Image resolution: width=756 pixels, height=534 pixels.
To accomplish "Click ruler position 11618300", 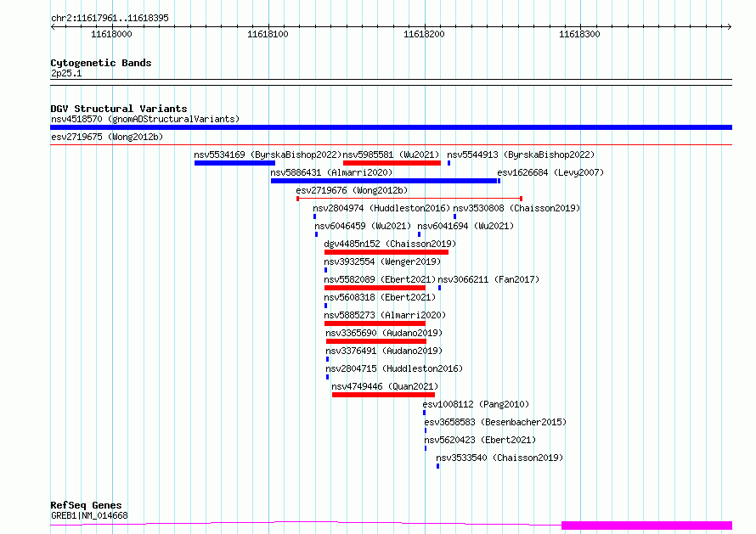I will 579,34.
